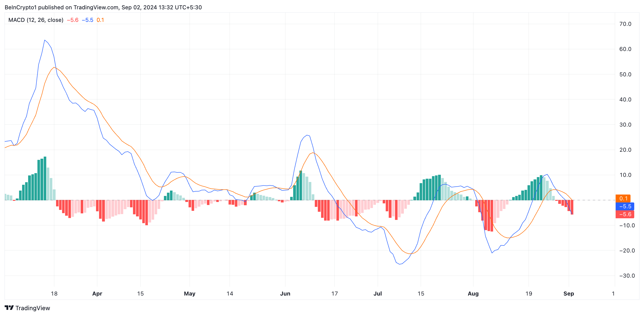The height and width of the screenshot is (316, 644).
Task: Click the Jul label on time axis
Action: (x=378, y=293)
